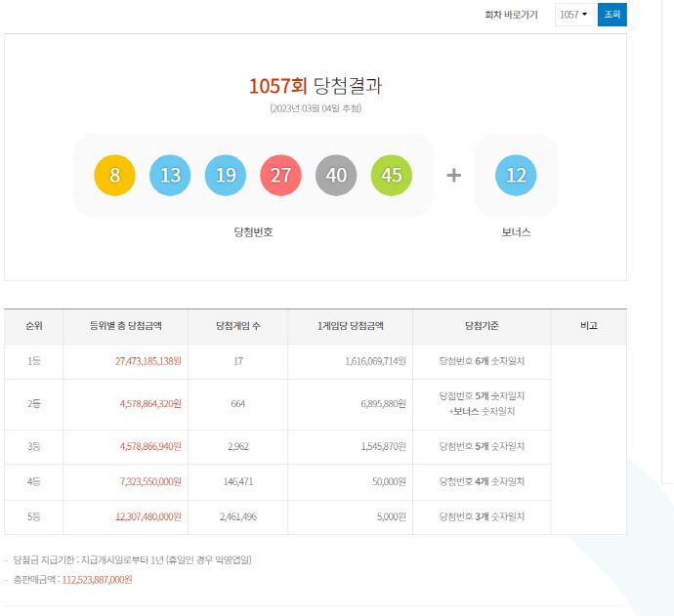Click the per-game prize 5,000원
The width and height of the screenshot is (674, 616).
(391, 516)
